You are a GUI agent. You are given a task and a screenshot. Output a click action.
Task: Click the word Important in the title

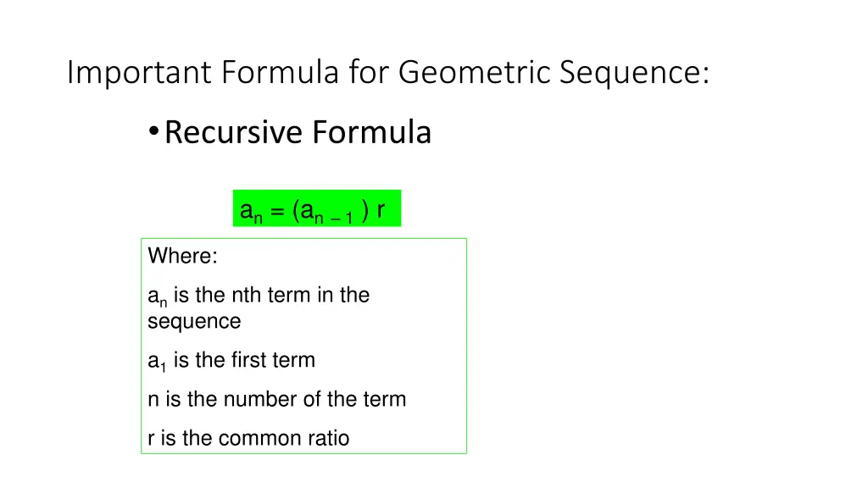pyautogui.click(x=140, y=74)
